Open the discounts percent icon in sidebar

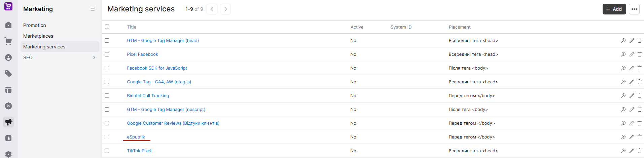click(x=8, y=106)
